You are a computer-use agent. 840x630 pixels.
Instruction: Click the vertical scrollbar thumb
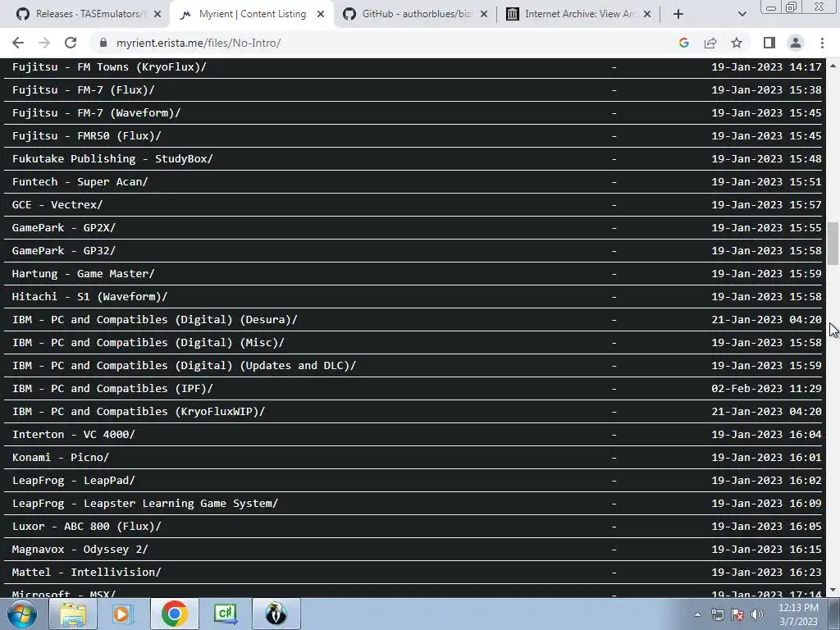click(833, 243)
